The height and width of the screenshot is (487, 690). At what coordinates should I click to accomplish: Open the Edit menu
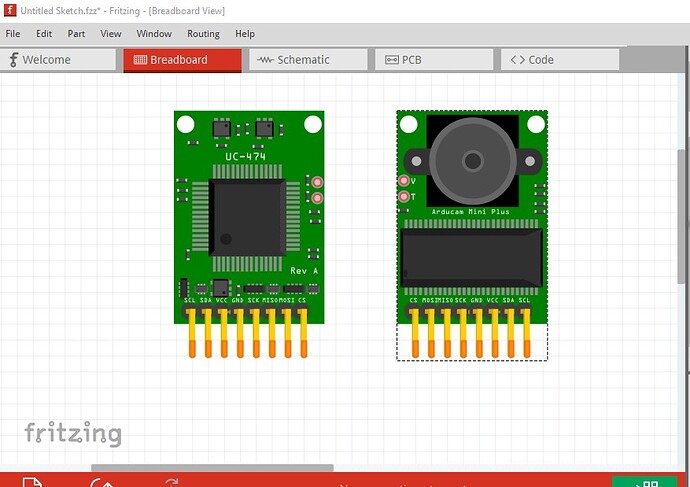point(44,34)
